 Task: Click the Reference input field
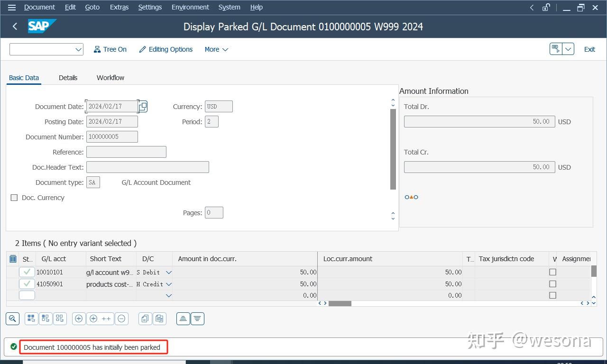[126, 152]
